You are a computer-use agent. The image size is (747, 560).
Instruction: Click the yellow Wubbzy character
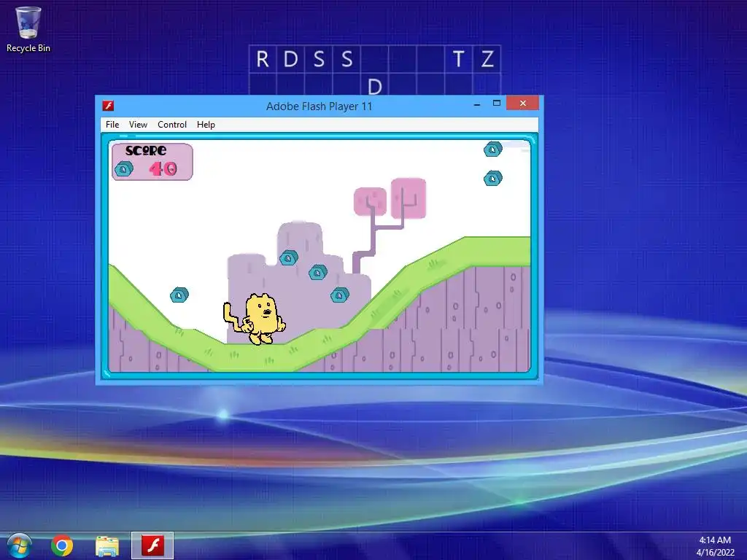click(256, 318)
